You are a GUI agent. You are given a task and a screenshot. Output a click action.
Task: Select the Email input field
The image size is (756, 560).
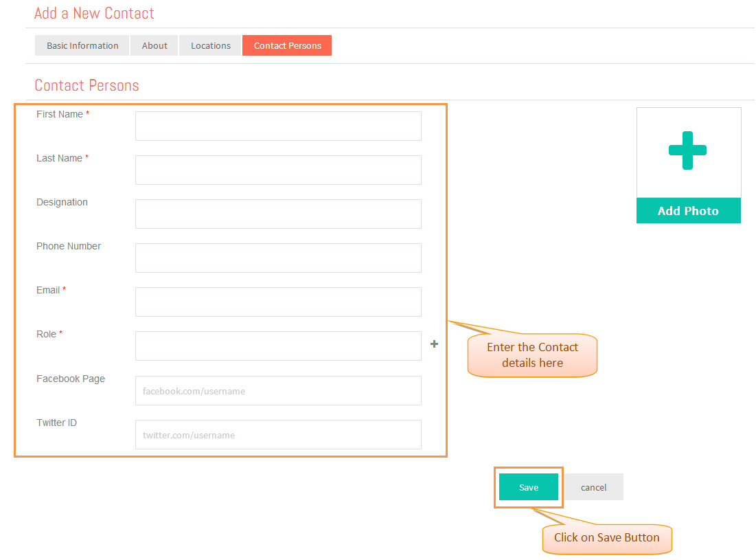tap(278, 302)
